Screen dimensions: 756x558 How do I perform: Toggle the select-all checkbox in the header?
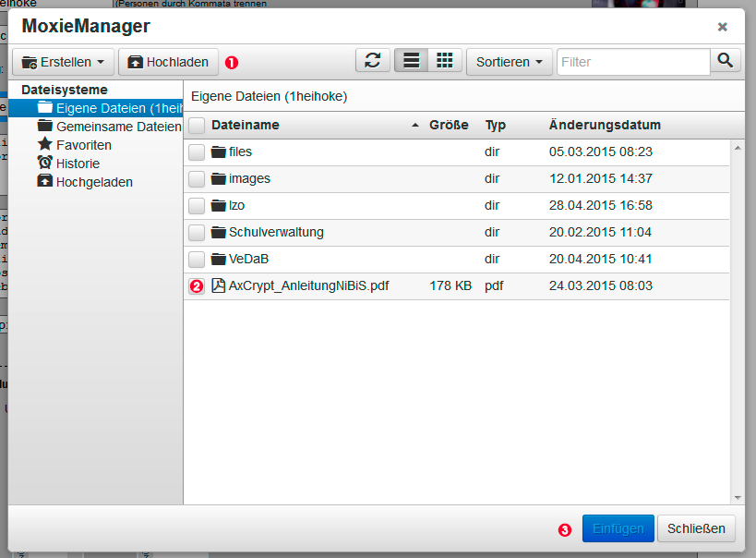(x=197, y=126)
